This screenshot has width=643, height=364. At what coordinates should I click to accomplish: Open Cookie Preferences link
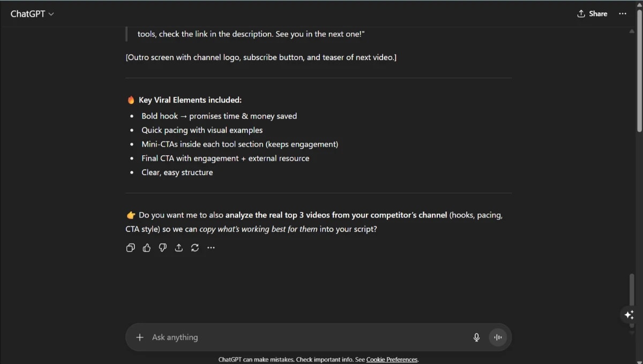[392, 359]
